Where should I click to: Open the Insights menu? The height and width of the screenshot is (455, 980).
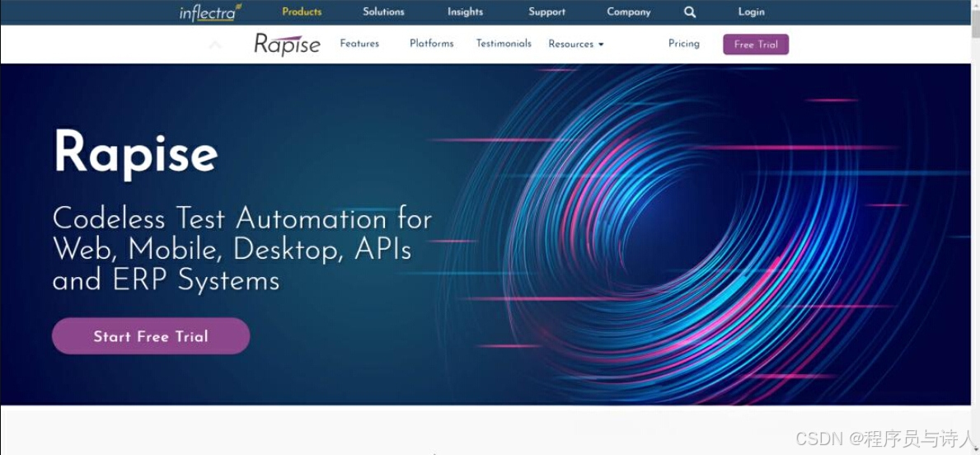pos(465,12)
